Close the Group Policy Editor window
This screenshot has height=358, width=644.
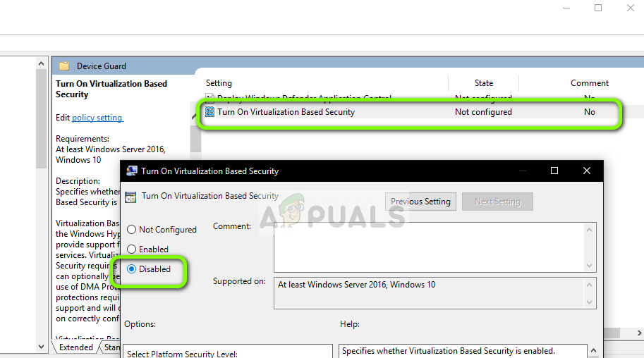[631, 8]
